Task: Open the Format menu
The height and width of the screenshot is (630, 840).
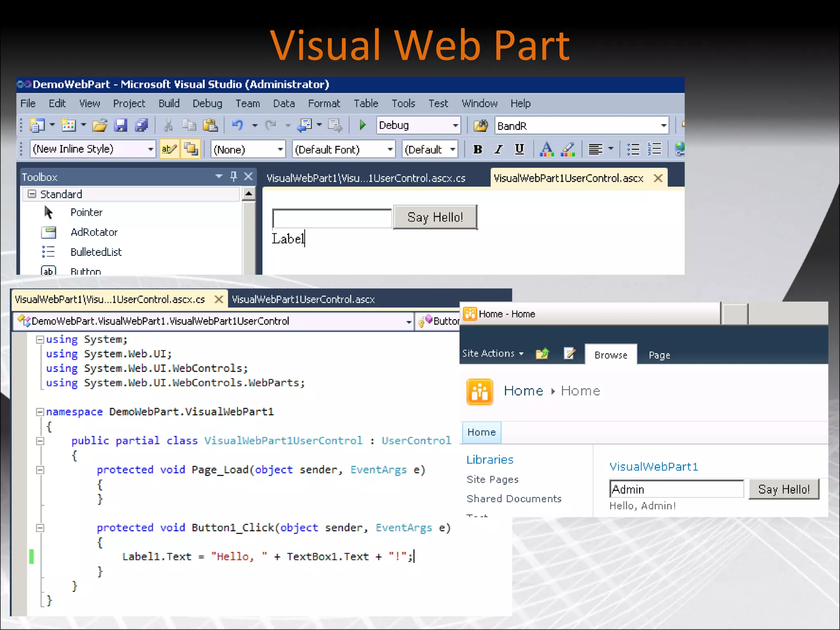Action: 324,103
